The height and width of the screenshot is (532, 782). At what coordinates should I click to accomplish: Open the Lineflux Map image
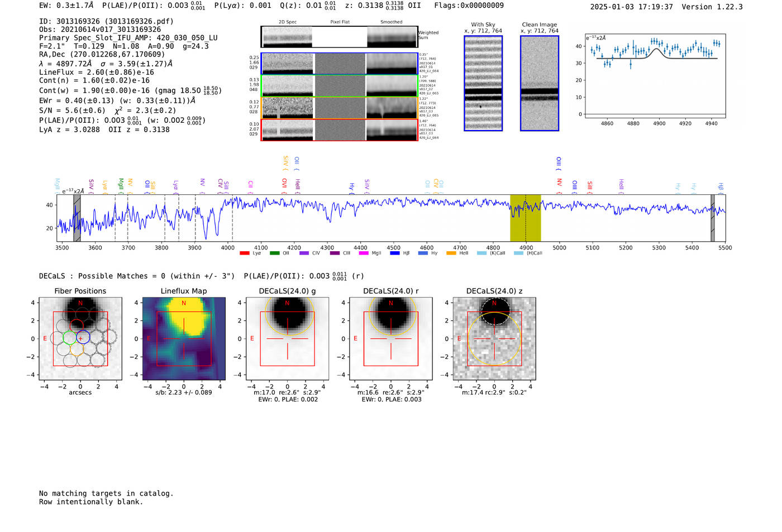coord(184,339)
